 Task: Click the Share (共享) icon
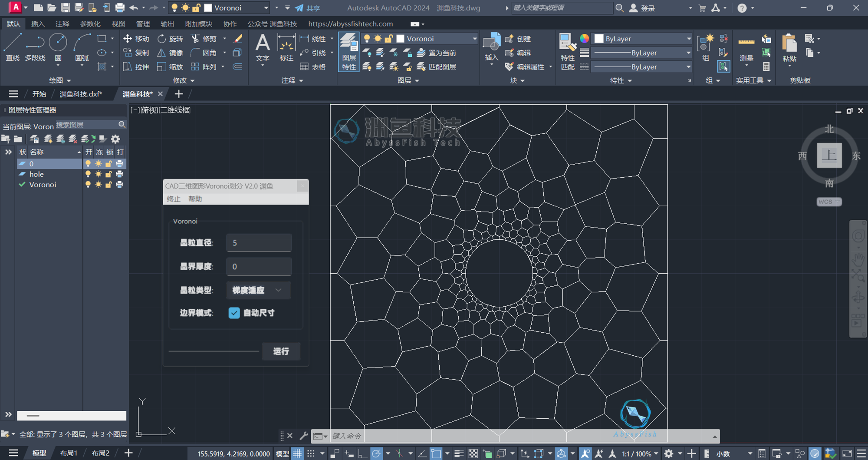307,8
